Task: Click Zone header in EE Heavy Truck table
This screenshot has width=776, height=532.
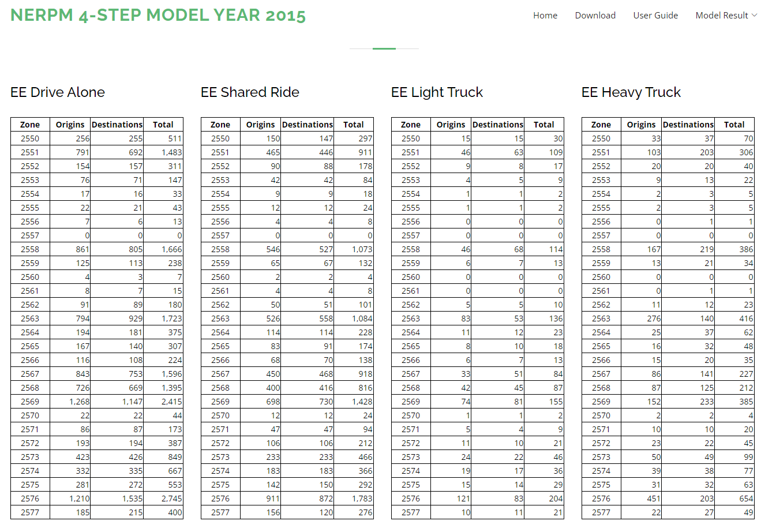Action: point(601,125)
